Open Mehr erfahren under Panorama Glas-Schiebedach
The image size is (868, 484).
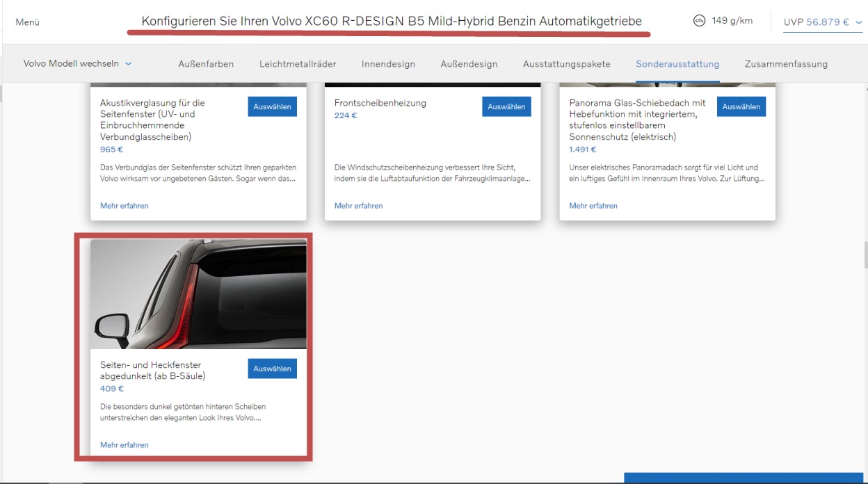[593, 206]
